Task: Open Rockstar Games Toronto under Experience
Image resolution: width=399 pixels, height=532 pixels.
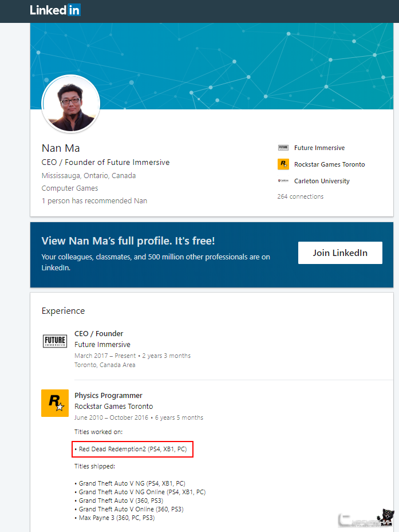Action: coord(114,407)
